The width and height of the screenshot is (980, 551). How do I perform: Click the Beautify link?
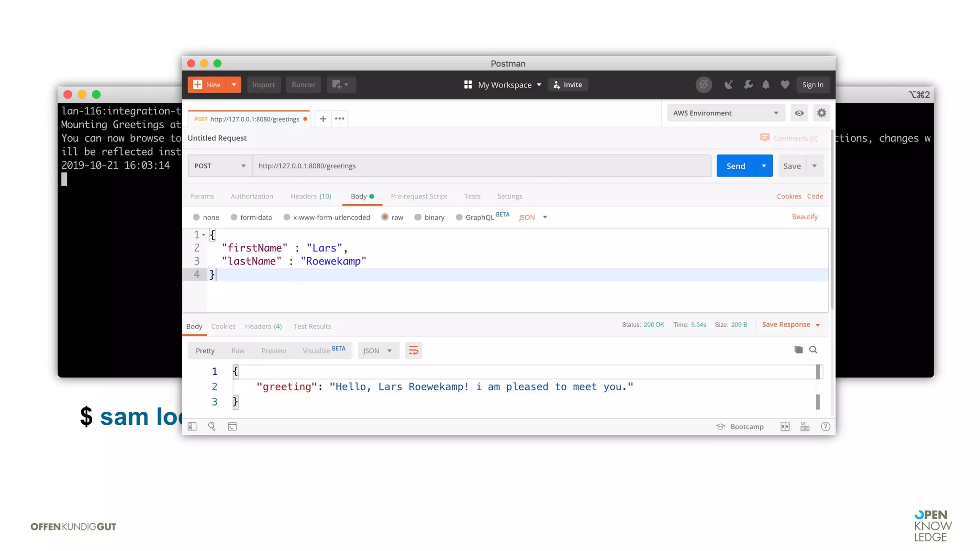pyautogui.click(x=804, y=217)
